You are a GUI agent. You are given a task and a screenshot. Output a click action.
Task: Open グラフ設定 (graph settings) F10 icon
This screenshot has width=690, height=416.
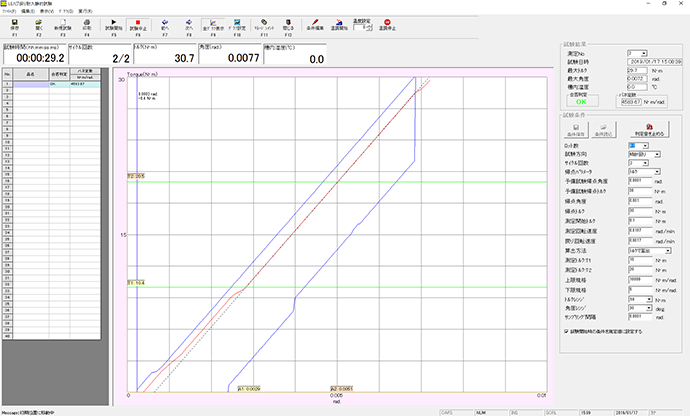pyautogui.click(x=237, y=22)
